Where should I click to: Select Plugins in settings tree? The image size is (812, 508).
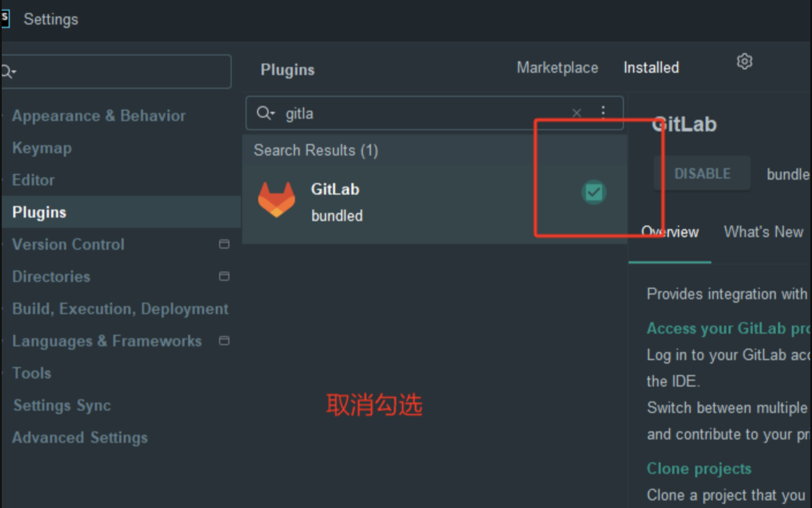pyautogui.click(x=39, y=213)
